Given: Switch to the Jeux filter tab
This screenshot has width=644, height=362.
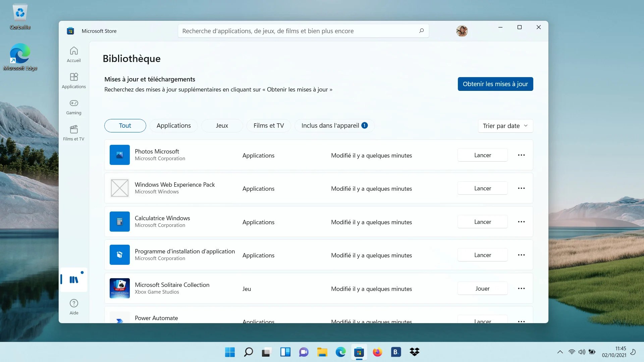Looking at the screenshot, I should click(x=222, y=126).
